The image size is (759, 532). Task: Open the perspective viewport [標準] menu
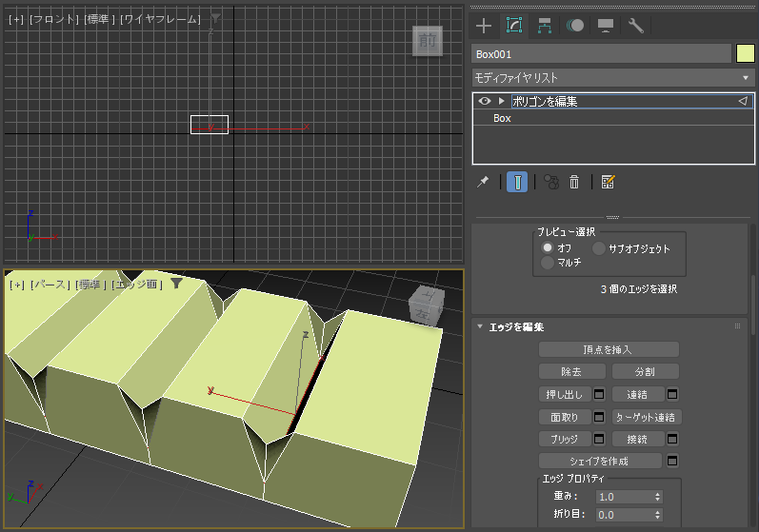[x=90, y=285]
